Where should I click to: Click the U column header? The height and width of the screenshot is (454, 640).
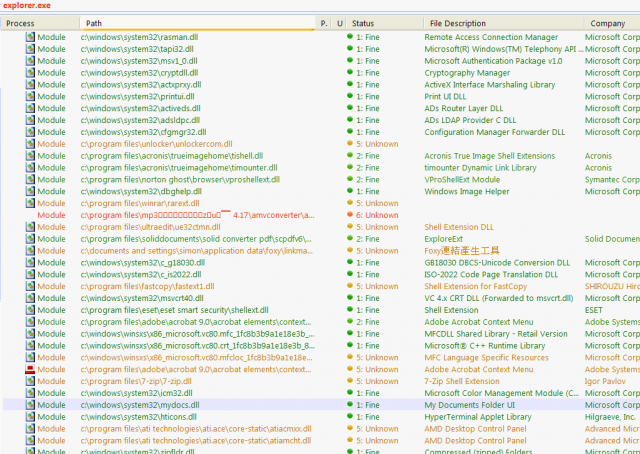[339, 23]
